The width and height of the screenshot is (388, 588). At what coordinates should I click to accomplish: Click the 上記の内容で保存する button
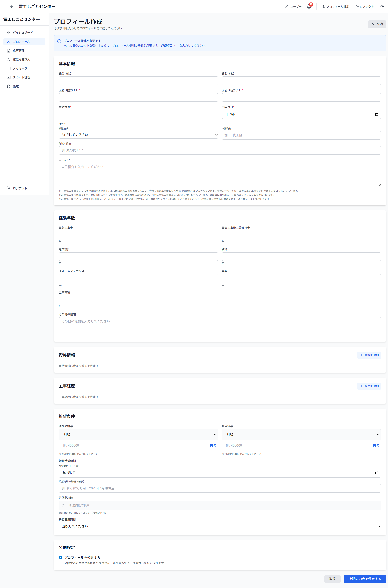point(365,579)
